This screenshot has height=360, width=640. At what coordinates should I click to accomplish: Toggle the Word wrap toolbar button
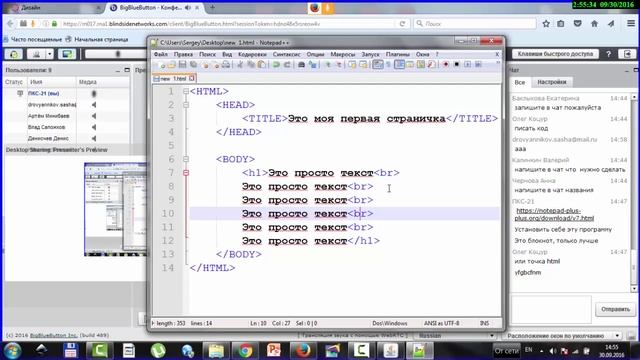[378, 64]
